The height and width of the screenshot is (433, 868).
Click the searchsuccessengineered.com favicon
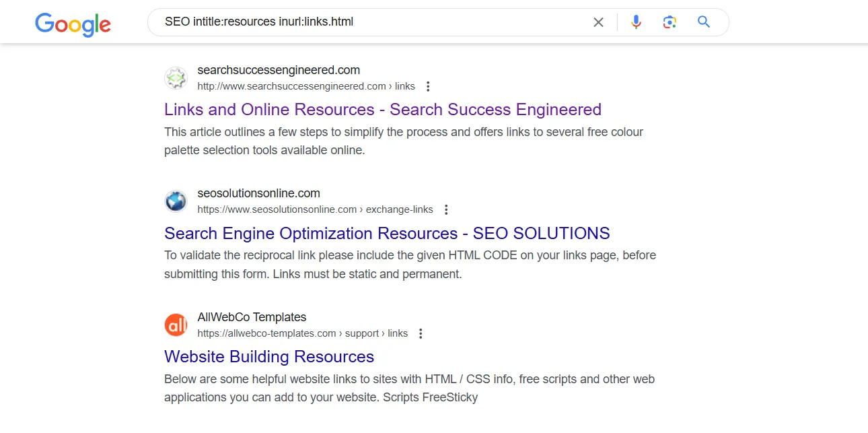176,78
